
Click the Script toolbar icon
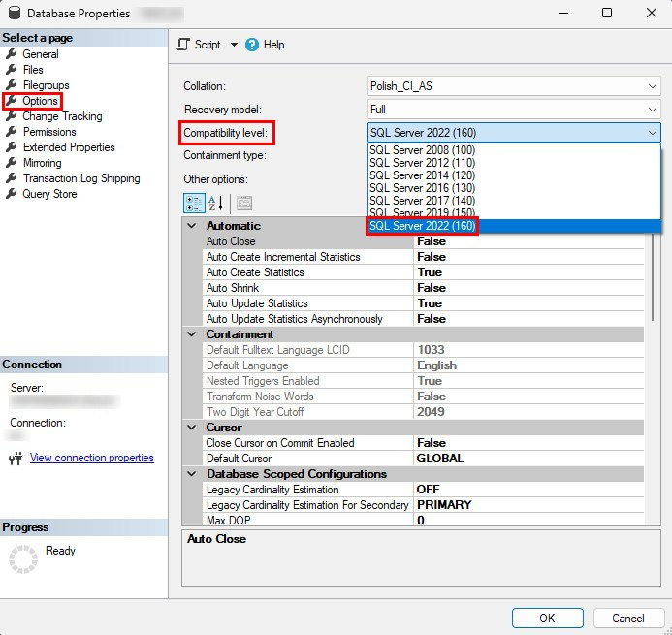pyautogui.click(x=183, y=45)
